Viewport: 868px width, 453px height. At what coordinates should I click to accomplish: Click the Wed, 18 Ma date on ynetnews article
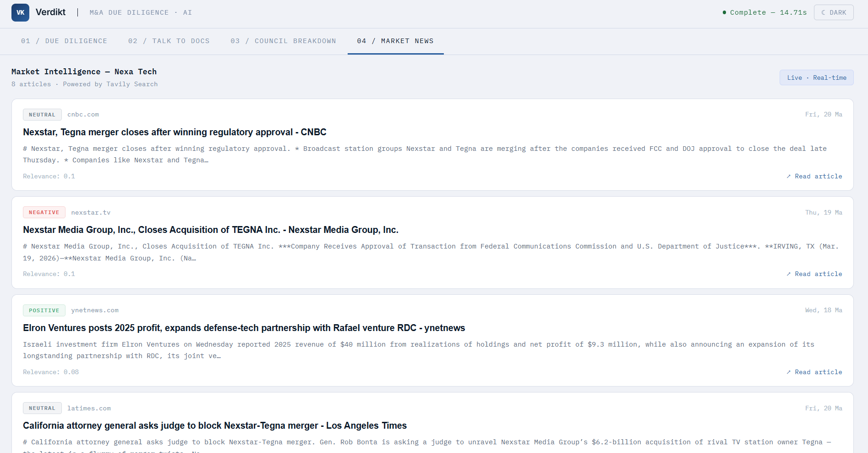point(824,310)
